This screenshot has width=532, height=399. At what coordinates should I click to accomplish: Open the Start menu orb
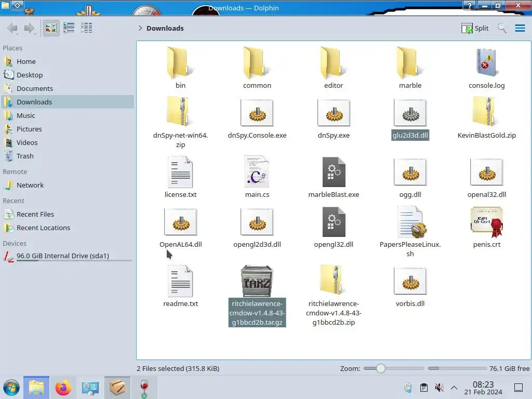(x=11, y=388)
